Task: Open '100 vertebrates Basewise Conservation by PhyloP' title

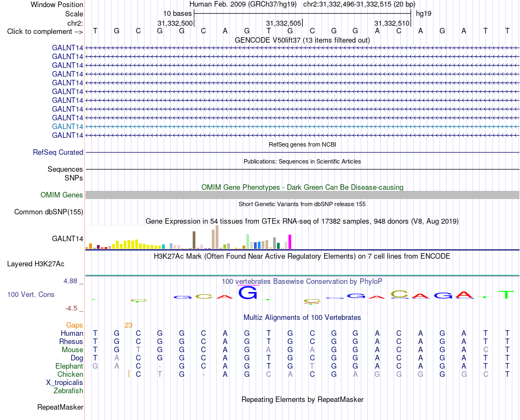Action: (x=302, y=282)
